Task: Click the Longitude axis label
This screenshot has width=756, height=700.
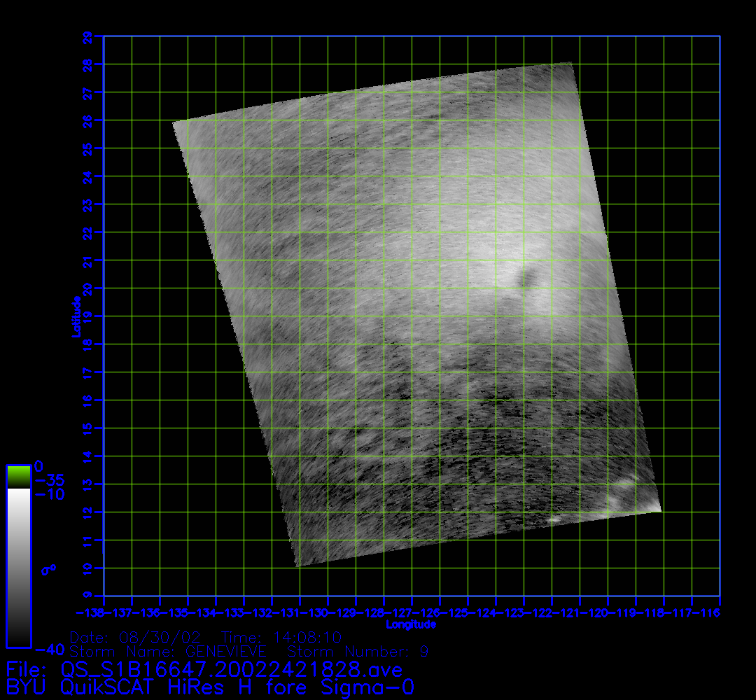Action: pos(412,624)
